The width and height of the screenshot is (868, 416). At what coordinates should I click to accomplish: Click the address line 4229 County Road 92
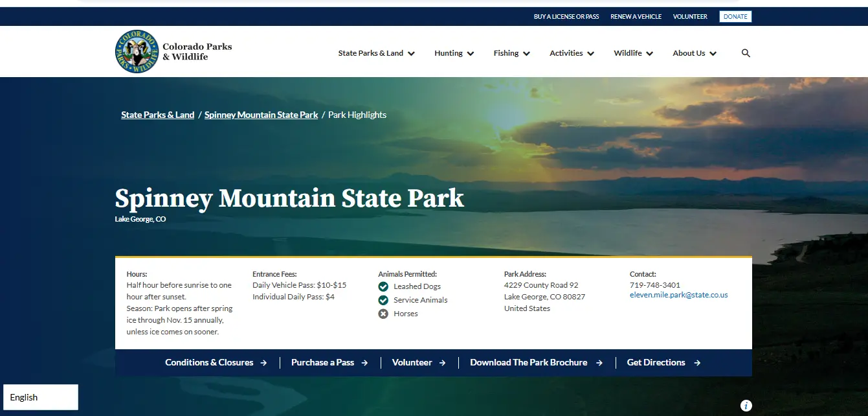point(541,285)
